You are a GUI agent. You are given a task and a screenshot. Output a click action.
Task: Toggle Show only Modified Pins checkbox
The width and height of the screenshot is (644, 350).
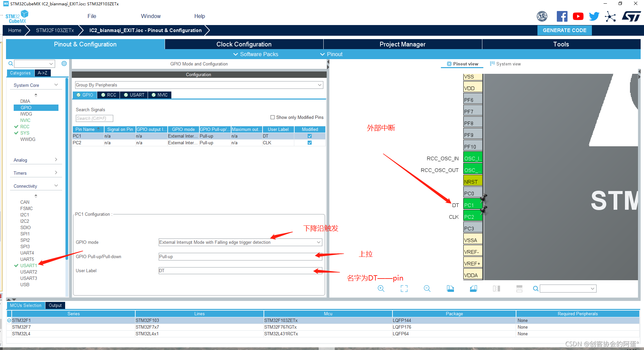pyautogui.click(x=273, y=117)
